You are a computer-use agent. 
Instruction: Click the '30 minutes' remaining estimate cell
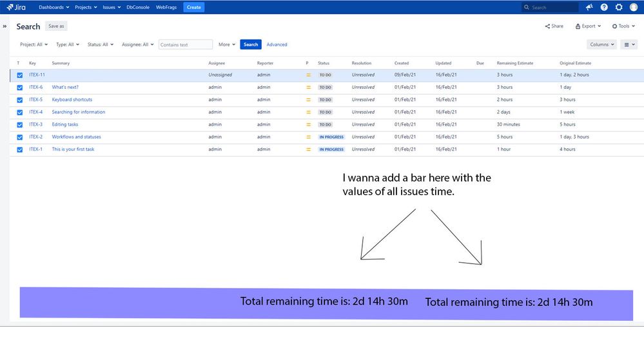509,124
